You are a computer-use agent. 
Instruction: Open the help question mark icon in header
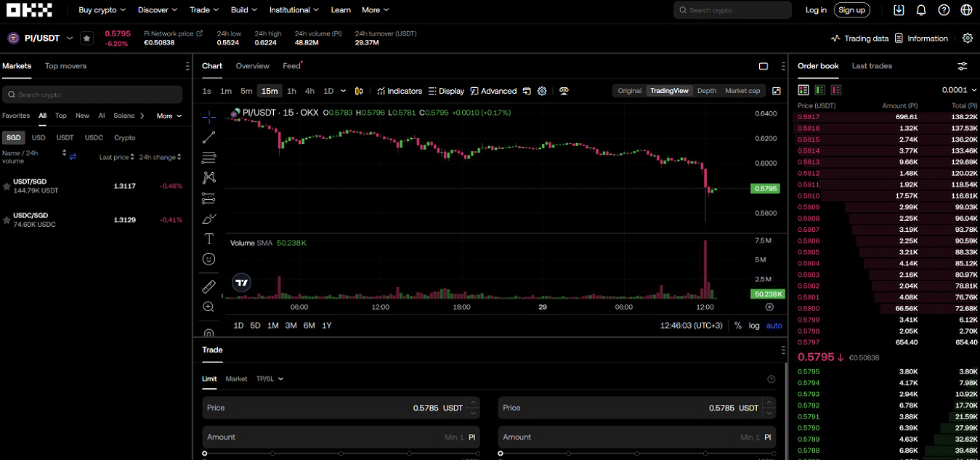point(944,10)
